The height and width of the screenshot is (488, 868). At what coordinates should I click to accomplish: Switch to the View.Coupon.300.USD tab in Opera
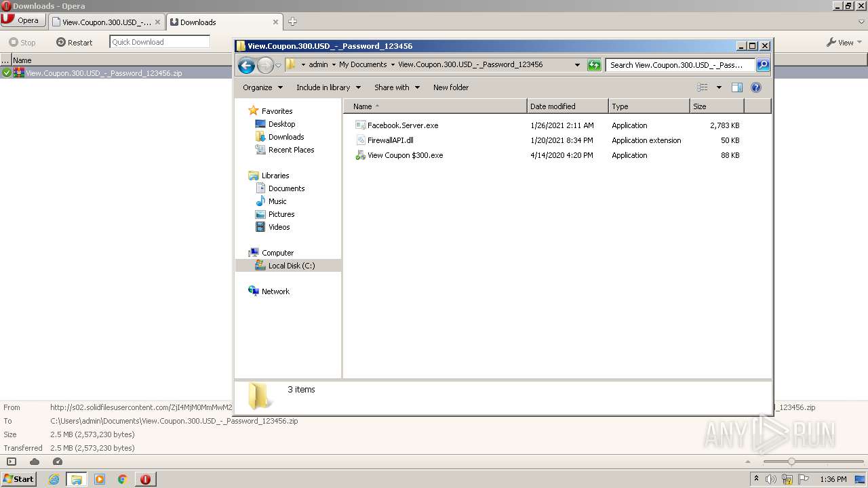[x=106, y=22]
